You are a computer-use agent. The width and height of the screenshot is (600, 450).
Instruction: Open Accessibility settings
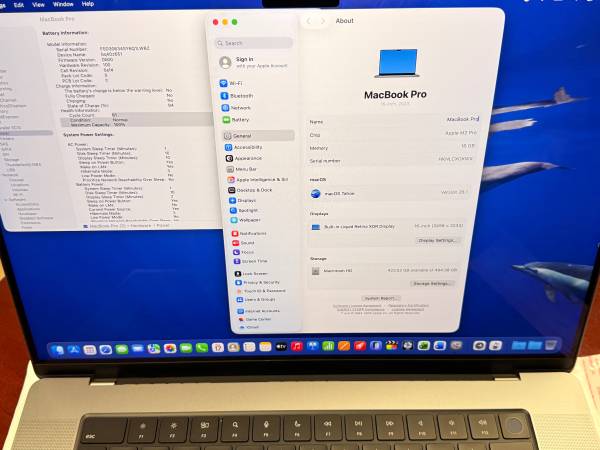[x=247, y=146]
